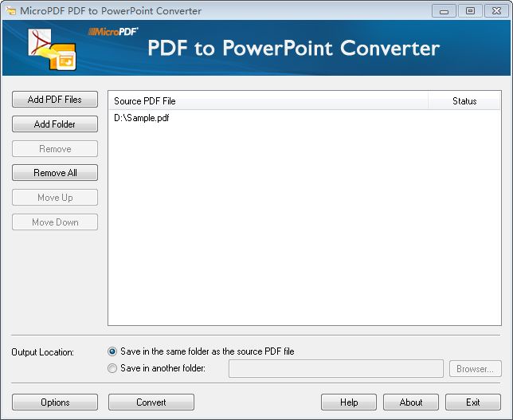Click the PDF to PowerPoint banner logo icon
This screenshot has height=420, width=513.
(x=53, y=49)
